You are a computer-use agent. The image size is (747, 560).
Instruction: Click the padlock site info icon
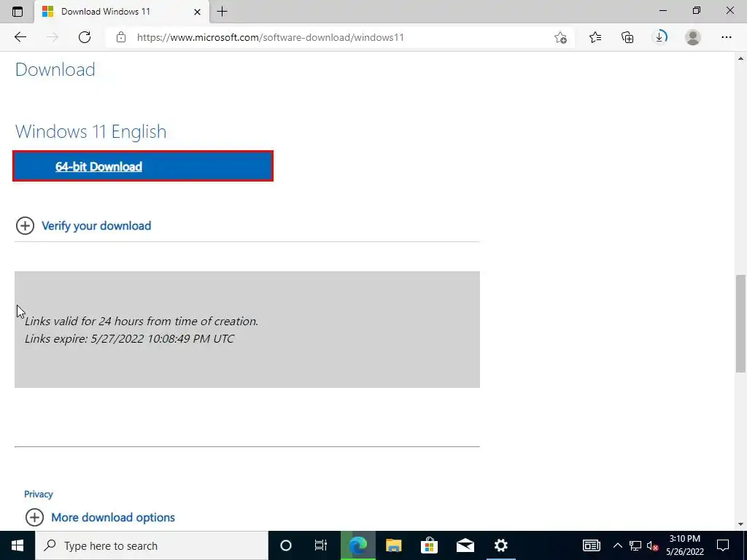[x=121, y=37]
